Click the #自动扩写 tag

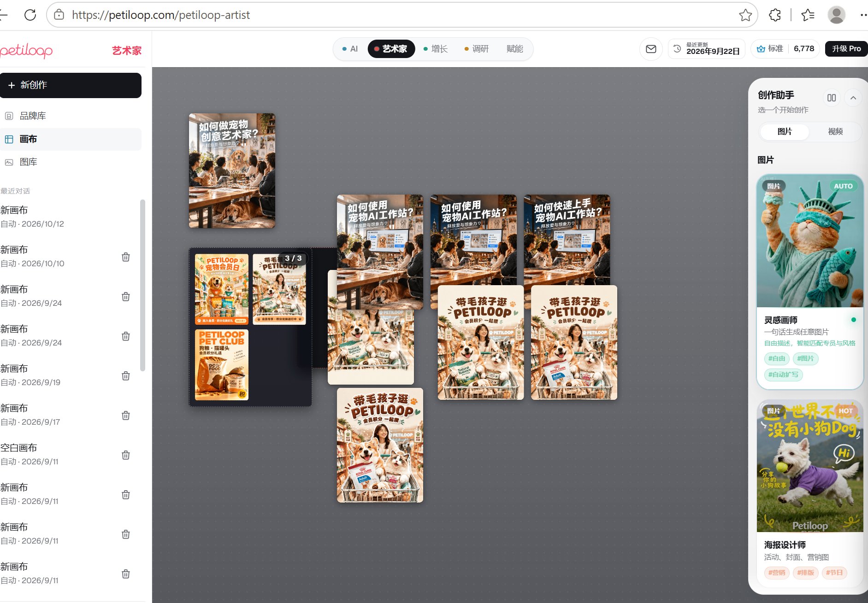tap(783, 375)
